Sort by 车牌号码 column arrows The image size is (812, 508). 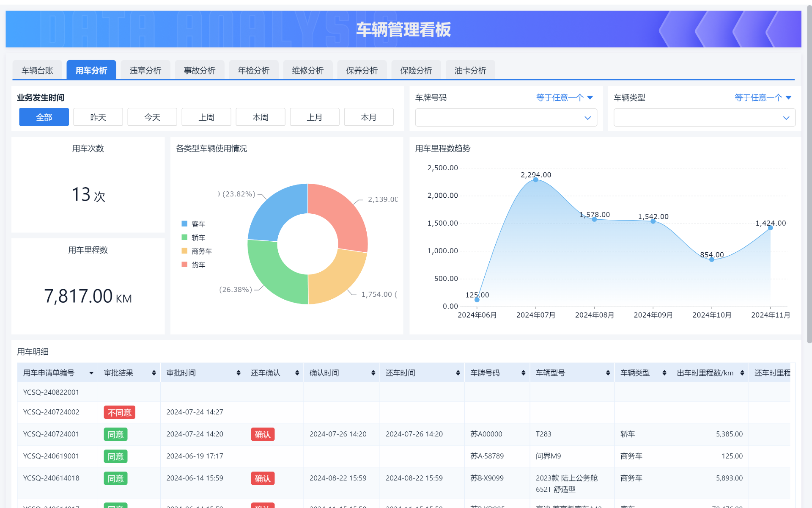click(x=524, y=373)
